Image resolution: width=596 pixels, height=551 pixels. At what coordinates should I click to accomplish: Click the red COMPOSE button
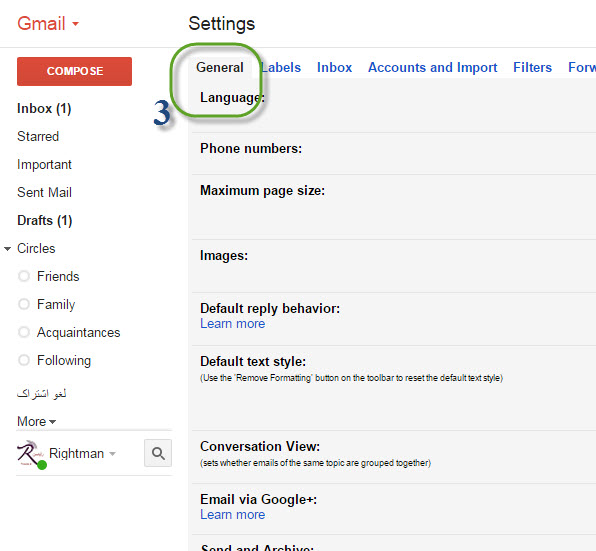coord(74,71)
